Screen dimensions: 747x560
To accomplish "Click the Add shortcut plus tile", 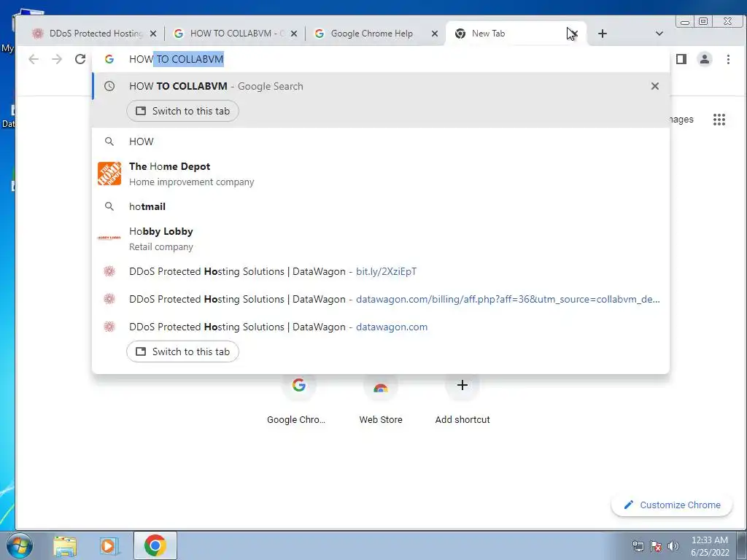I will pos(462,385).
